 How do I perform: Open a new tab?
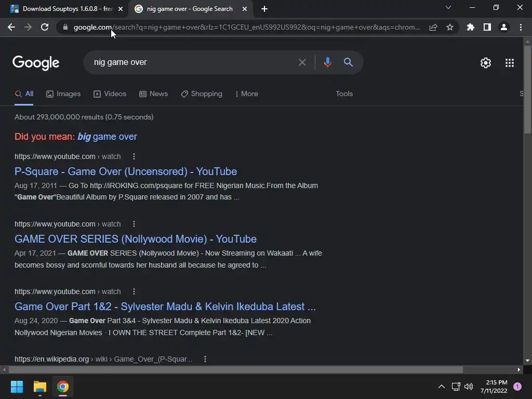tap(264, 9)
